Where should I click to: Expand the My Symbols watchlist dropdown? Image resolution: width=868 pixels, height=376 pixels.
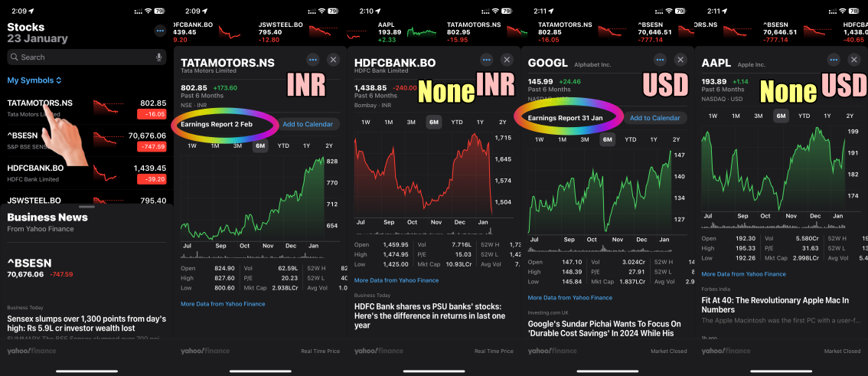34,80
